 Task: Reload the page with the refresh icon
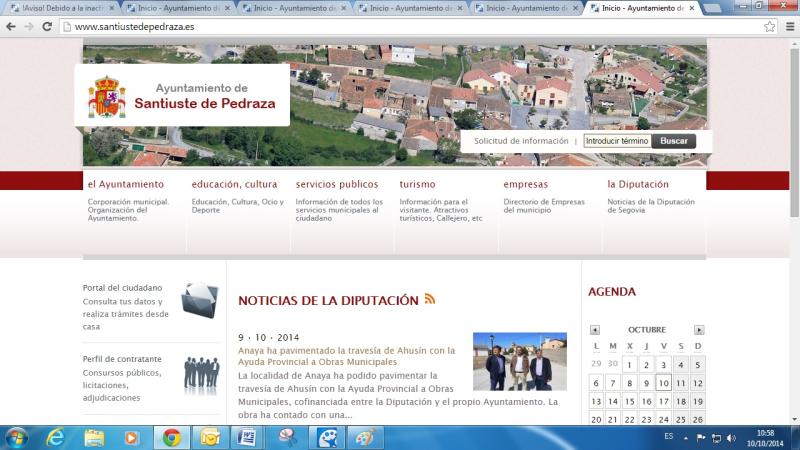click(x=47, y=26)
